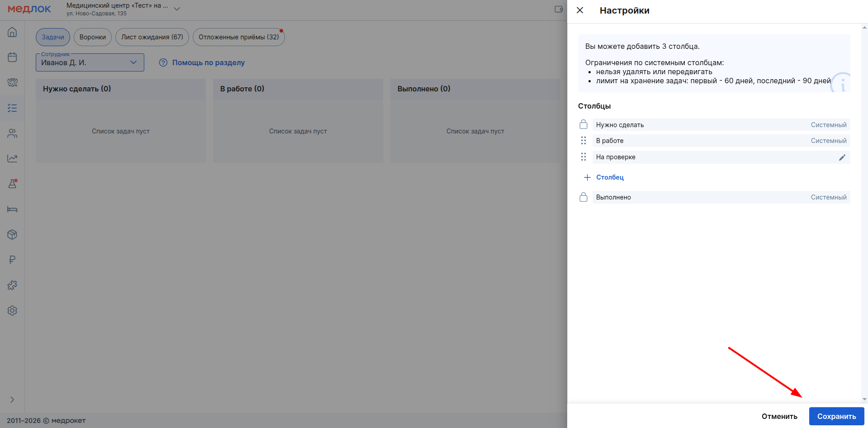Click the lock icon next to Нужно сделать

[x=583, y=124]
